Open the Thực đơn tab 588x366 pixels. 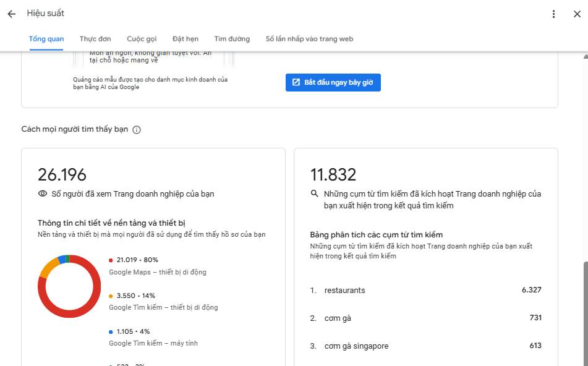95,39
